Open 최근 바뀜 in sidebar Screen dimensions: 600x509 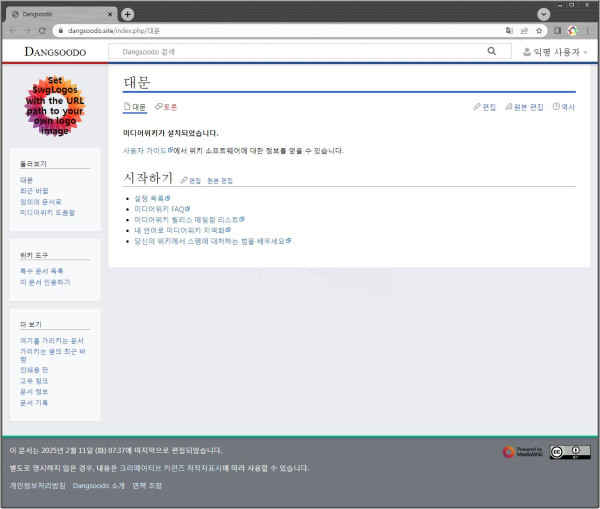pyautogui.click(x=34, y=191)
